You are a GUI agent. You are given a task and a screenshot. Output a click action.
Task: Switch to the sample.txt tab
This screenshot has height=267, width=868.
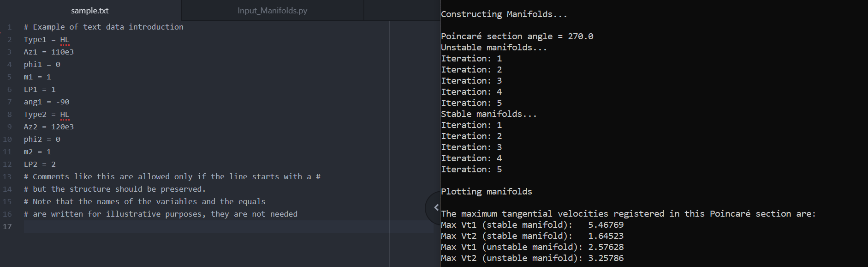[90, 10]
